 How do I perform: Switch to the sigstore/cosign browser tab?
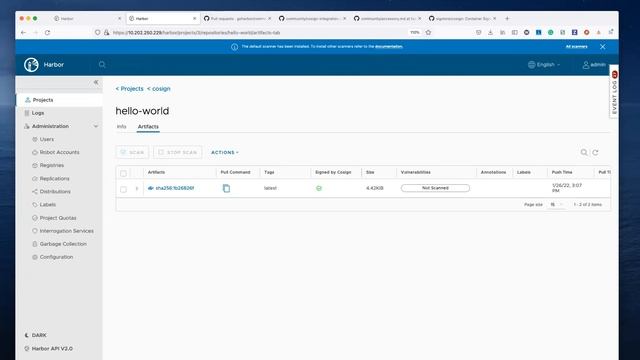click(463, 18)
